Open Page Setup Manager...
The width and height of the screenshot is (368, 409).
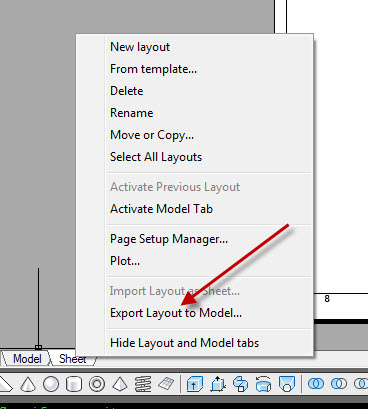pos(209,239)
